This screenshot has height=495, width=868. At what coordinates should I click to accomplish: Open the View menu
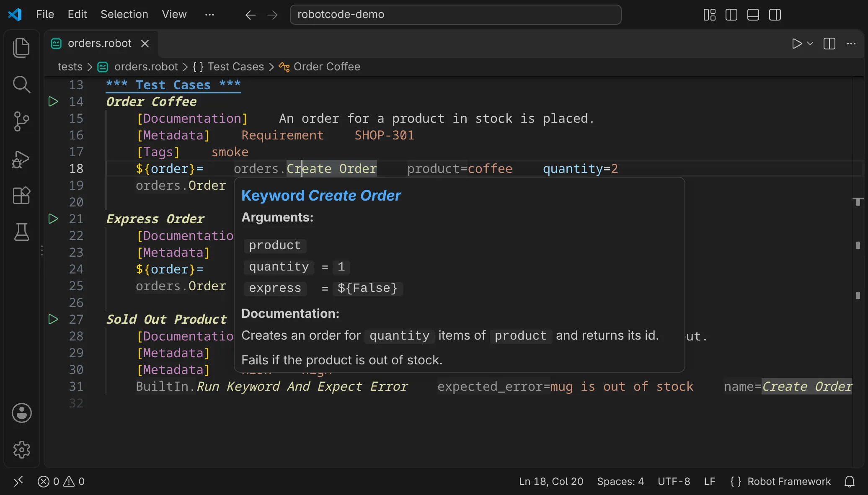click(174, 14)
